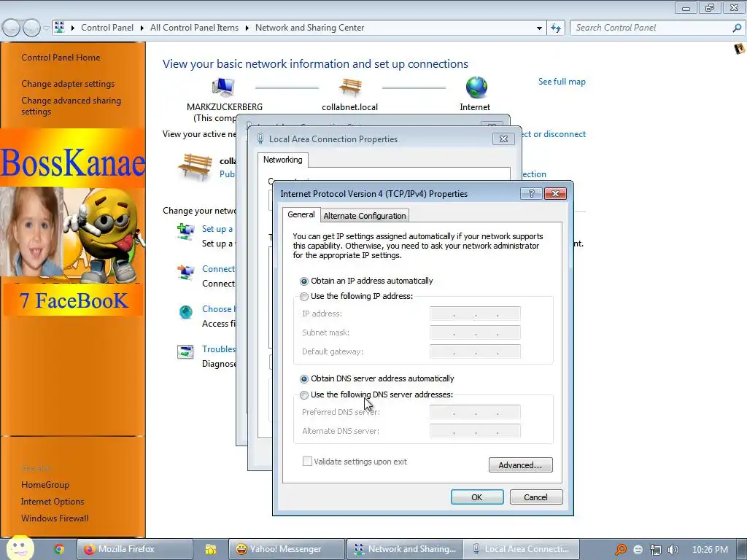Click the Control Panel breadcrumb
Screen dimensions: 747x560
pyautogui.click(x=107, y=28)
